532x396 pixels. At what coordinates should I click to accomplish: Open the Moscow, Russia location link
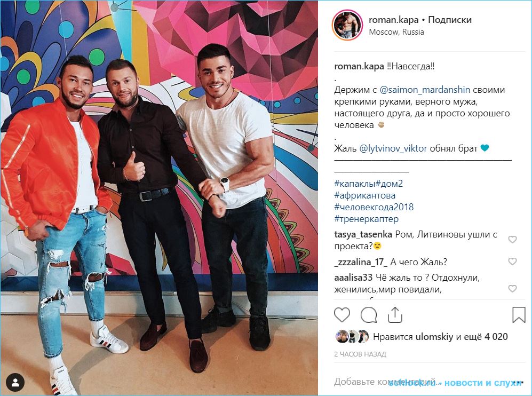[x=396, y=32]
